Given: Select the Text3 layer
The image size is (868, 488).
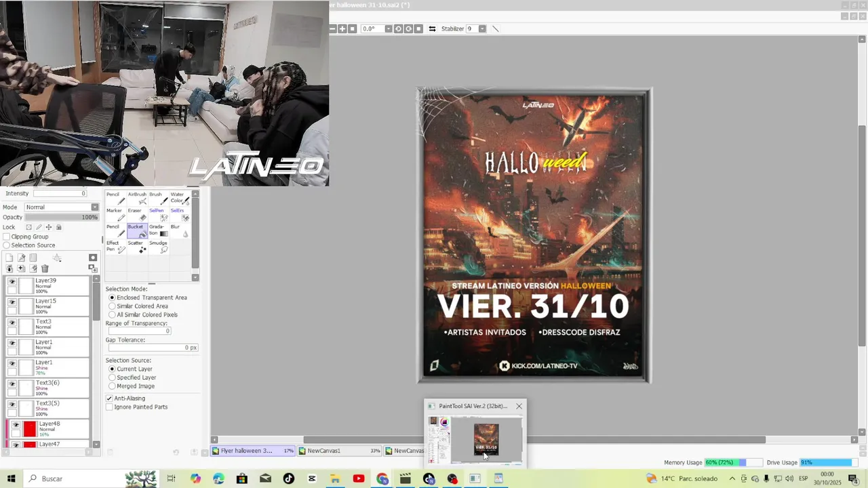Looking at the screenshot, I should tap(48, 327).
